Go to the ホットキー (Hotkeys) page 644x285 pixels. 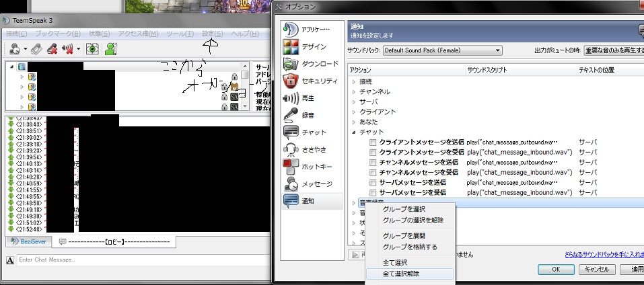[291, 166]
